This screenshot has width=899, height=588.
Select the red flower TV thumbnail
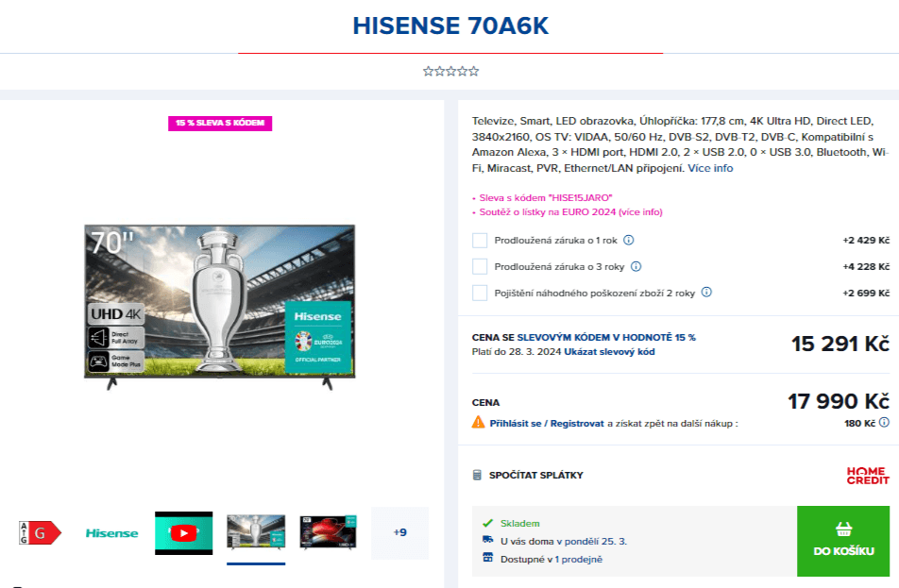[x=328, y=532]
